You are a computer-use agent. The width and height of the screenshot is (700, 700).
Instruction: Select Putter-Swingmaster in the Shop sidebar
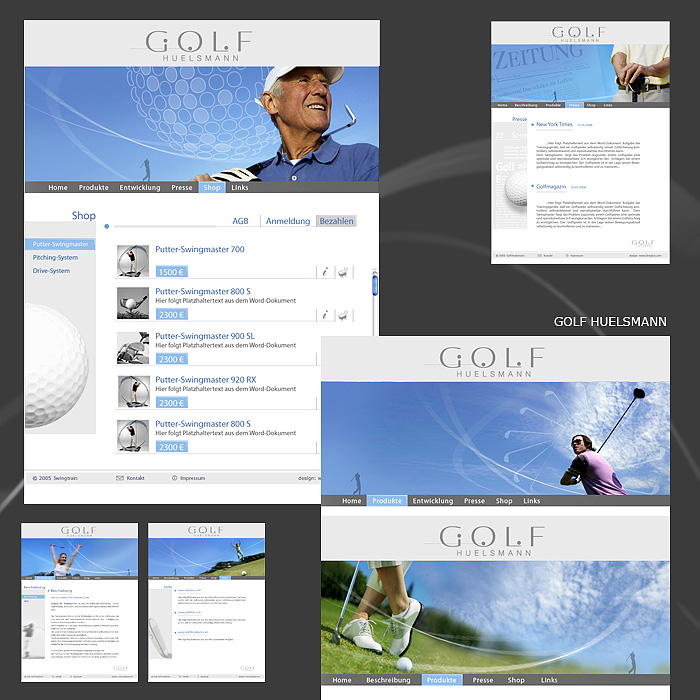tap(60, 244)
